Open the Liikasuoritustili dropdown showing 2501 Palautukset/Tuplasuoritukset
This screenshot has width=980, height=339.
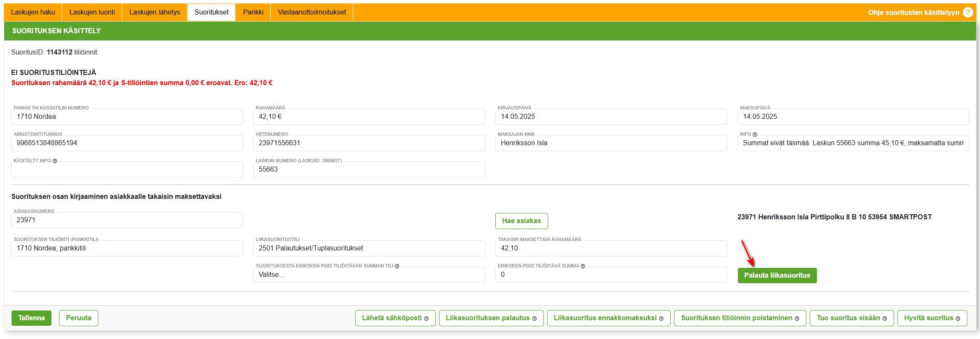[x=369, y=248]
